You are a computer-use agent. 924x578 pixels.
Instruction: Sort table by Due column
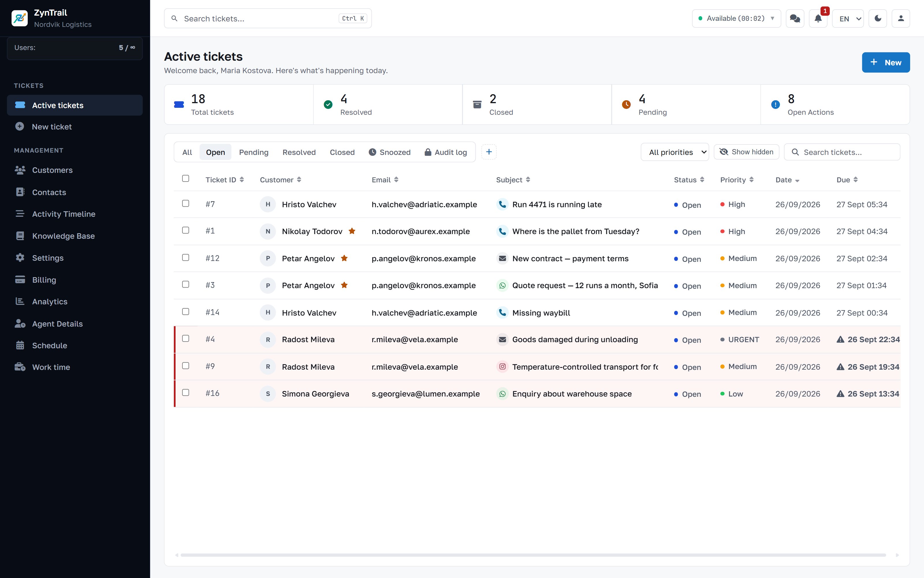[847, 180]
